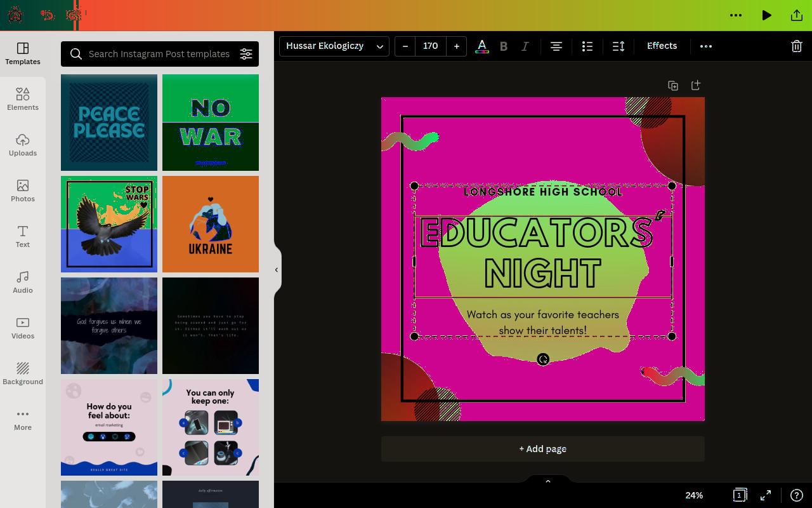Open the Uploads panel
The image size is (812, 508).
23,145
